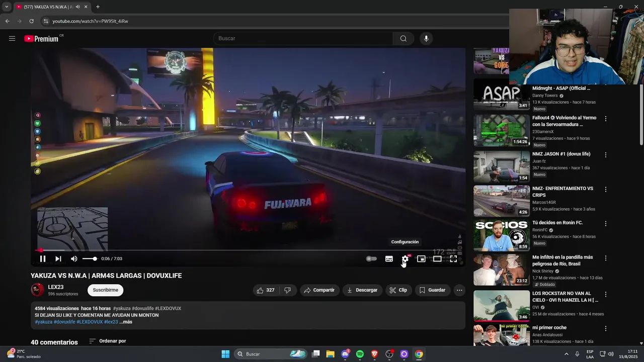The width and height of the screenshot is (644, 362).
Task: Open options for NMZ JASON #1 video
Action: (606, 155)
